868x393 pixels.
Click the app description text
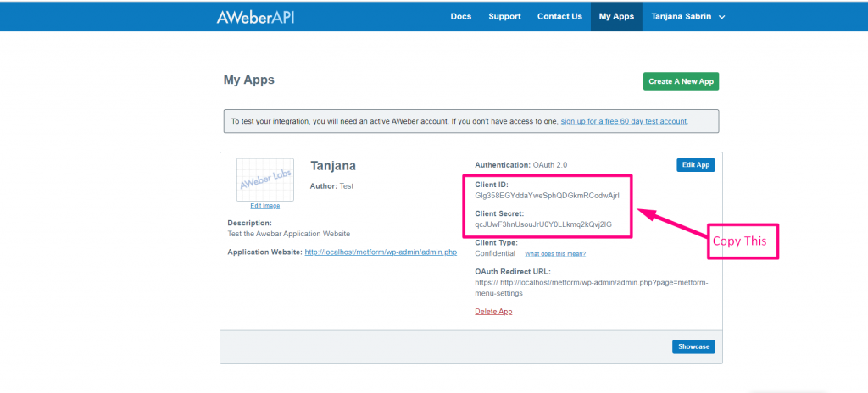click(289, 234)
